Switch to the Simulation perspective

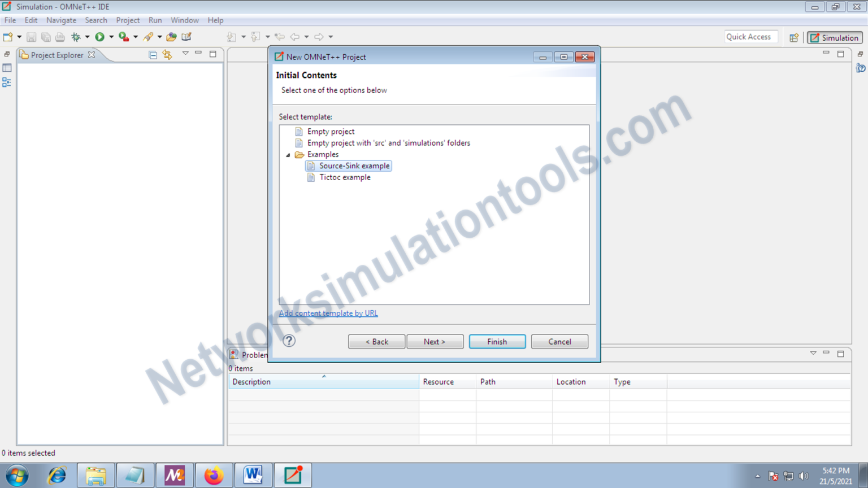835,37
